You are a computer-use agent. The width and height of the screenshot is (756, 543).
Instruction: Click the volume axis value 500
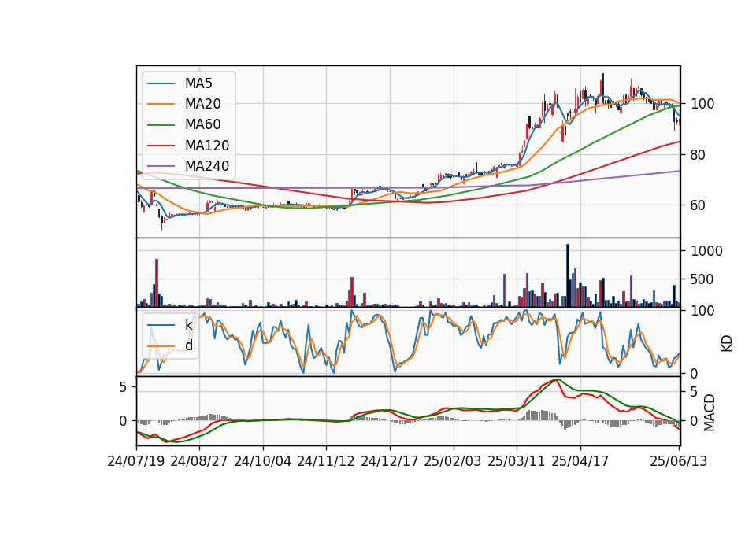[x=703, y=279]
